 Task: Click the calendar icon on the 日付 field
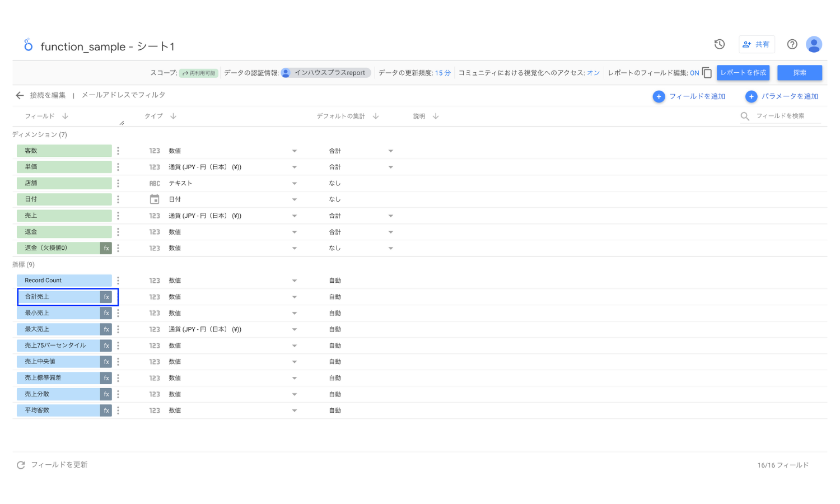(155, 199)
